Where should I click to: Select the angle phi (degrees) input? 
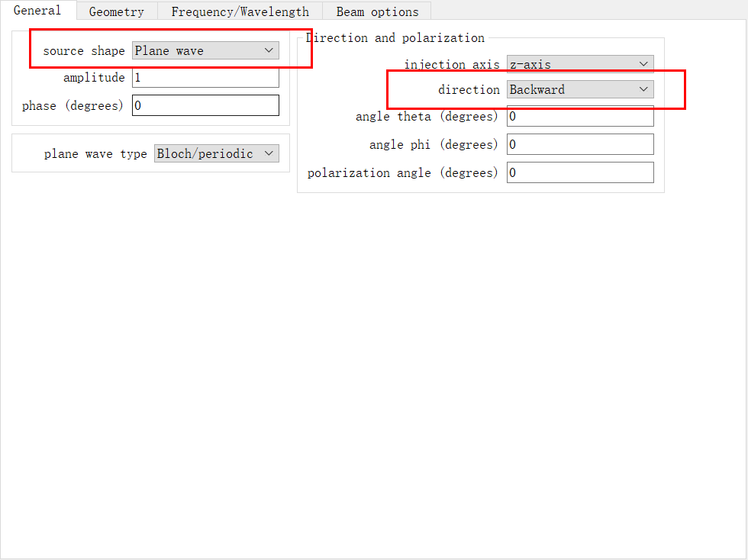click(580, 144)
